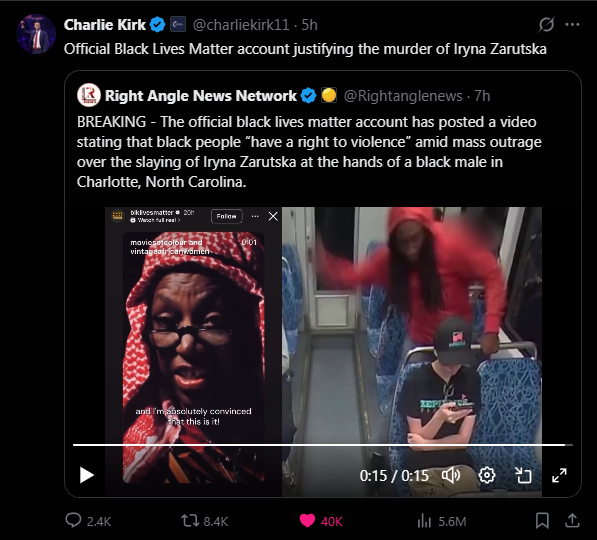Click the affiliate badge beside Charlie Kirk
Image resolution: width=597 pixels, height=540 pixels.
177,24
